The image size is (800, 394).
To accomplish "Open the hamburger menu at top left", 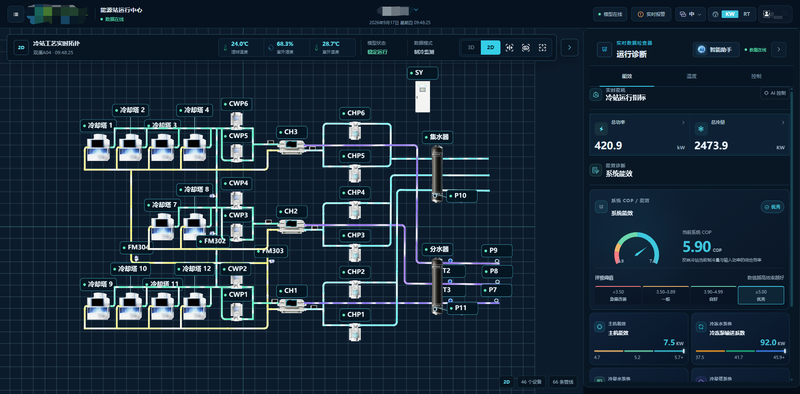I will click(x=16, y=14).
